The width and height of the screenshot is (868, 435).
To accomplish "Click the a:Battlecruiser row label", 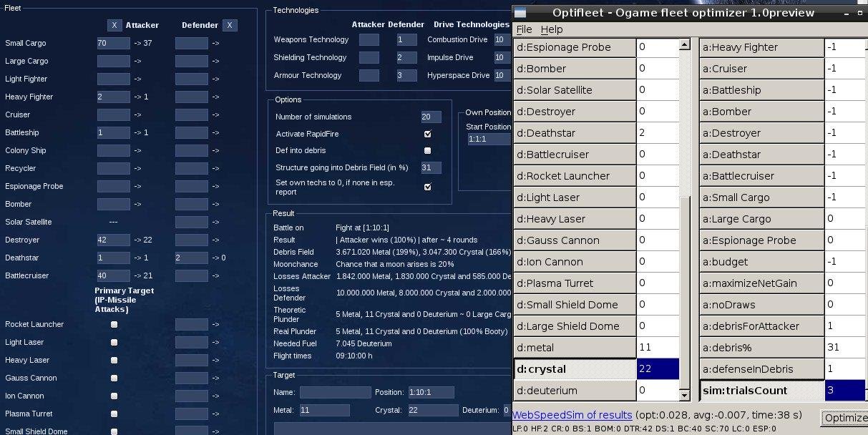I will point(762,176).
